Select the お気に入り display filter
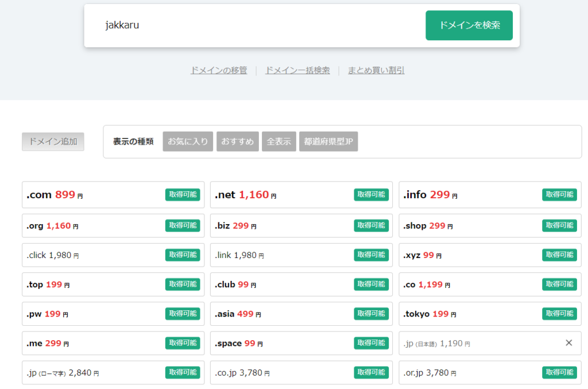This screenshot has height=389, width=588. click(188, 141)
